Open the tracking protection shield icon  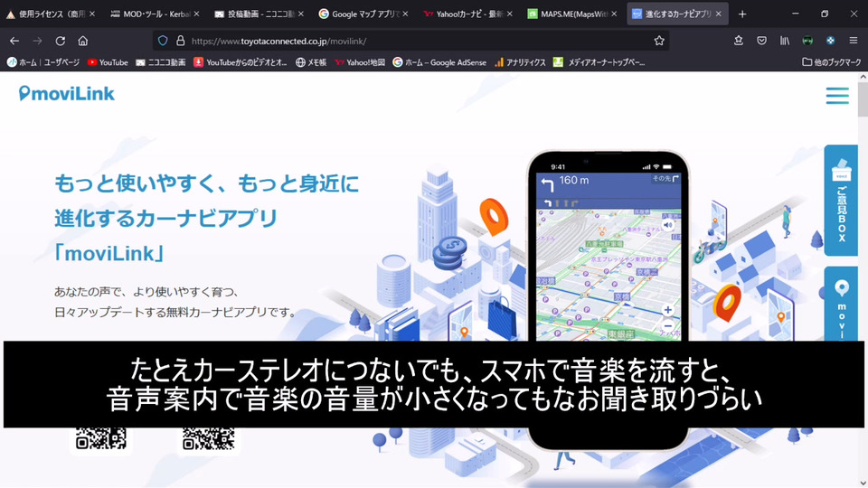163,41
